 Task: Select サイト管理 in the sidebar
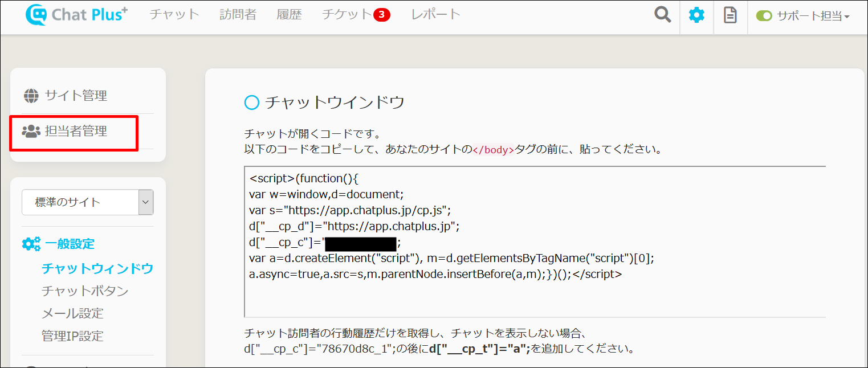pos(76,96)
